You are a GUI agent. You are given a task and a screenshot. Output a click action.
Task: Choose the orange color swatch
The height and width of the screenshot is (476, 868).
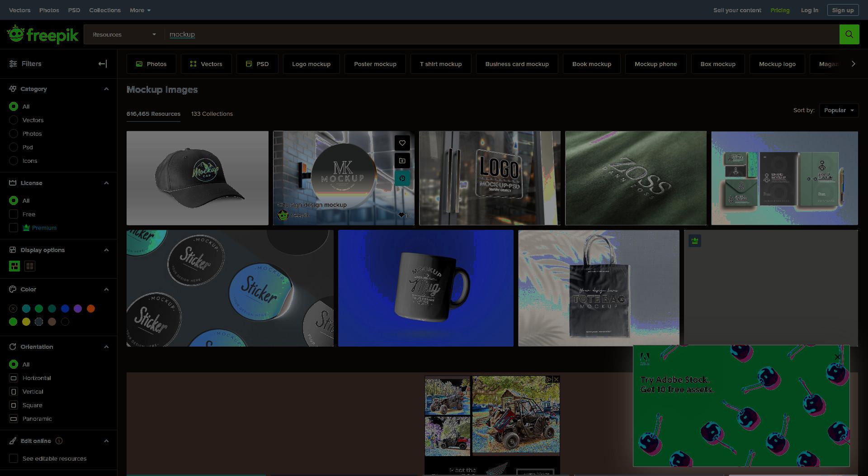pyautogui.click(x=91, y=309)
